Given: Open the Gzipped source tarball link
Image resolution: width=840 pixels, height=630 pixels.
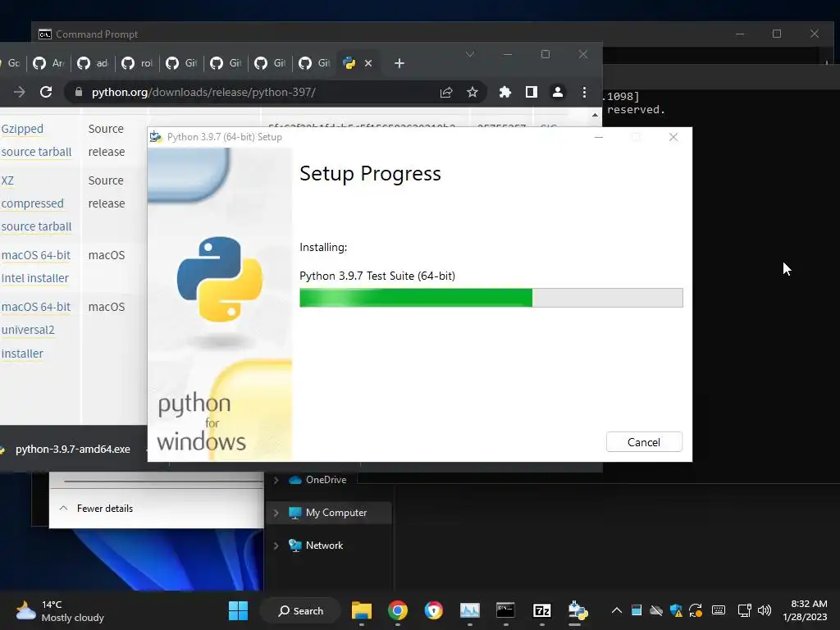Looking at the screenshot, I should click(36, 140).
